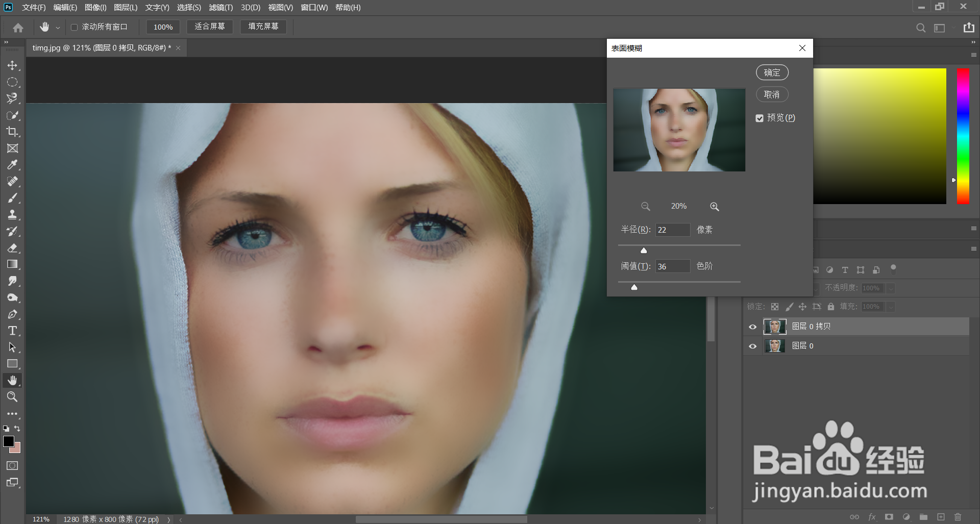Open the Search icon at top right
Screen dimensions: 980x524
[921, 28]
